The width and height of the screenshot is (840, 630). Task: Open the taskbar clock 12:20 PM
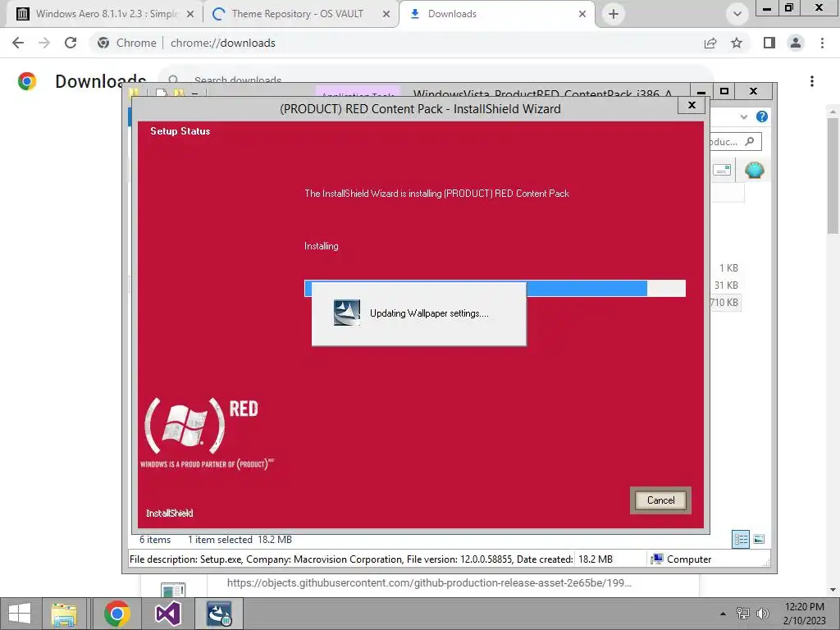(804, 614)
